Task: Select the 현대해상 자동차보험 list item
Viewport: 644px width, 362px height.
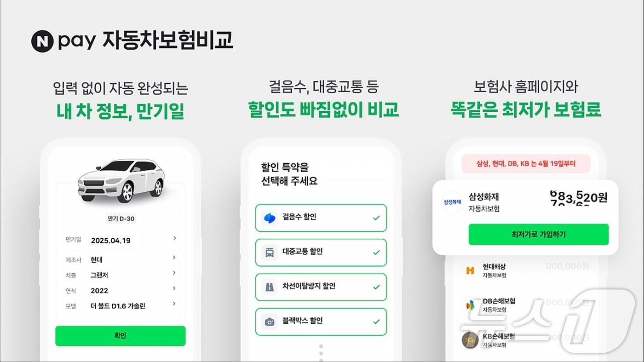Action: (524, 270)
